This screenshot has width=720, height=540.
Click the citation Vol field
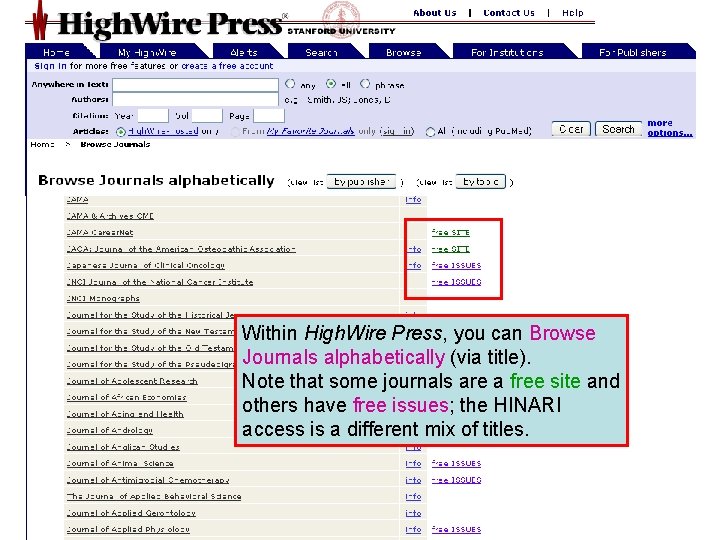(207, 116)
